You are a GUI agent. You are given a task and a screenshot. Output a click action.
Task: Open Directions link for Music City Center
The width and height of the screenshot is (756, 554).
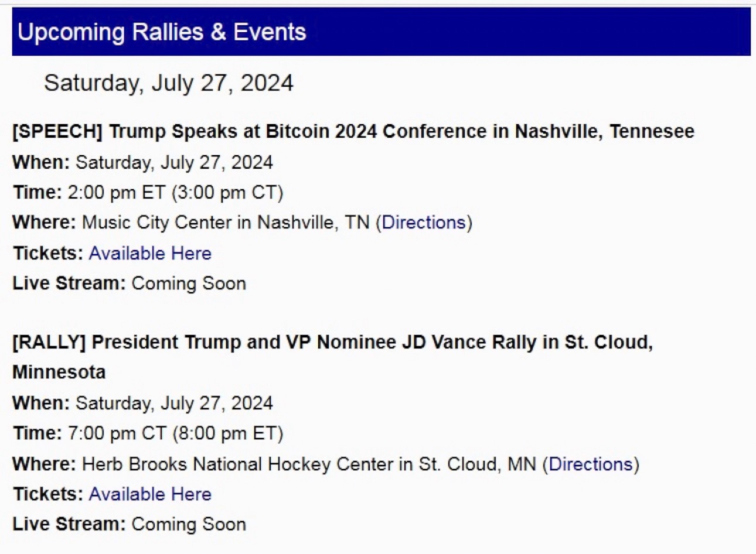point(423,223)
